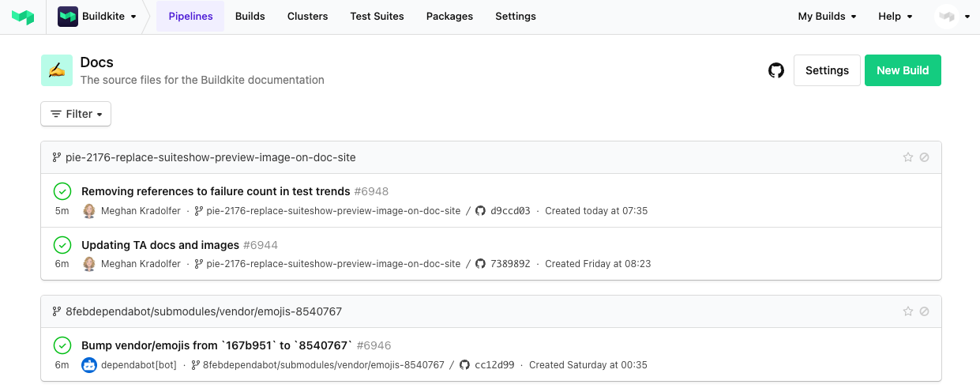Viewport: 980px width, 392px height.
Task: Open the Test Suites tab
Action: tap(377, 16)
